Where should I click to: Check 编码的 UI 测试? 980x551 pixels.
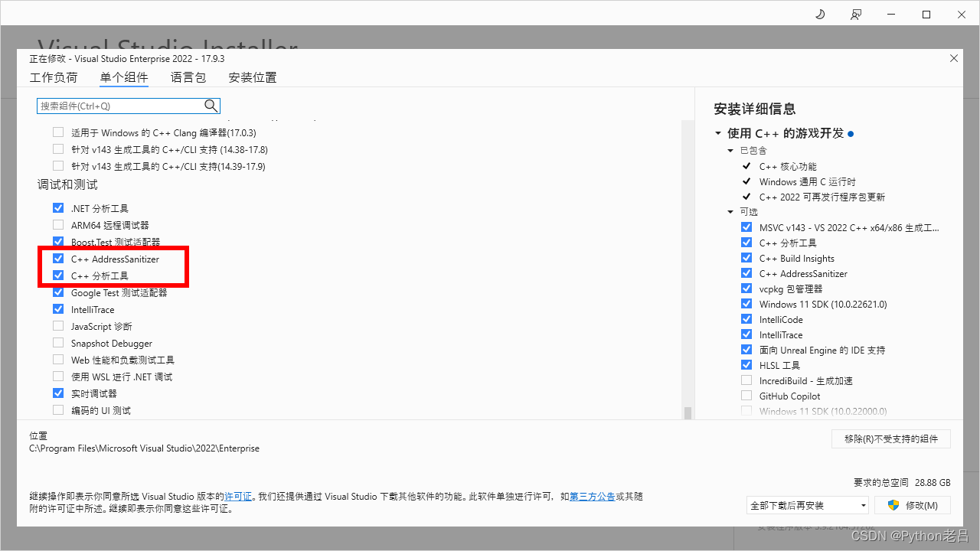[x=58, y=410]
